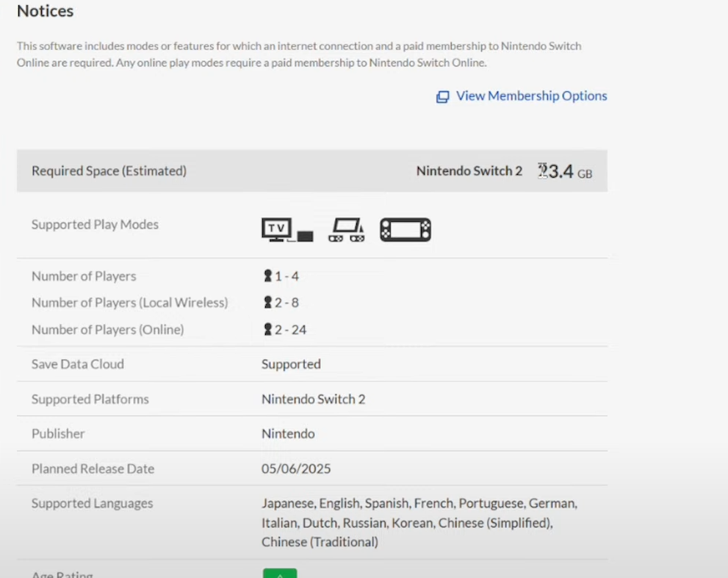Click the Supported Play Modes label
728x578 pixels.
click(x=95, y=224)
